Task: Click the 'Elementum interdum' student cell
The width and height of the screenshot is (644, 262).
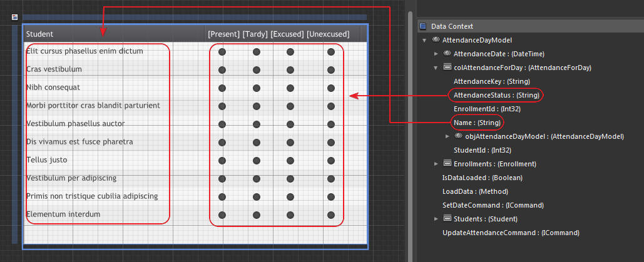Action: pos(63,214)
